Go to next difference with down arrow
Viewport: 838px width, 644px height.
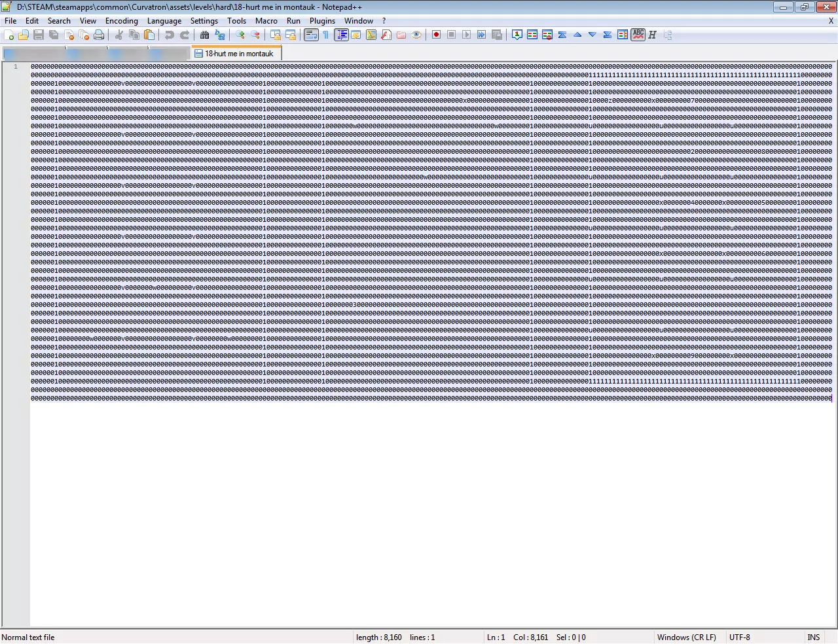pos(592,35)
